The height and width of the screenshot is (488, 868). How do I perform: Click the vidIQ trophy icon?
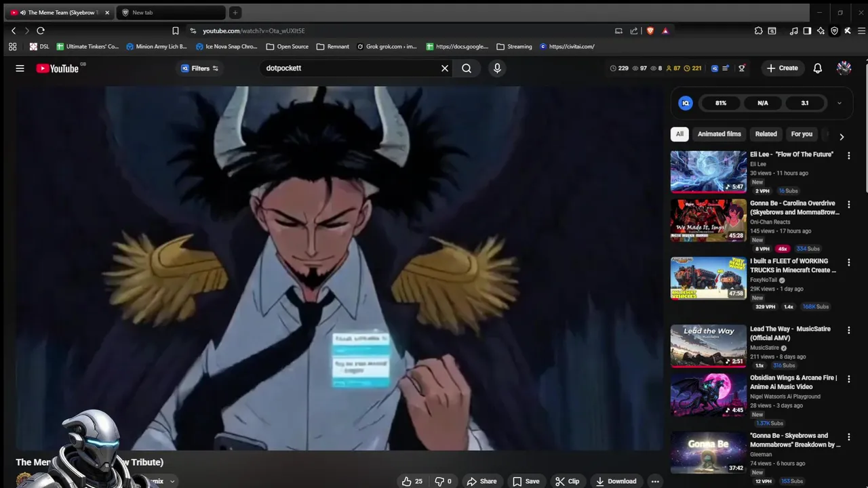(x=742, y=68)
